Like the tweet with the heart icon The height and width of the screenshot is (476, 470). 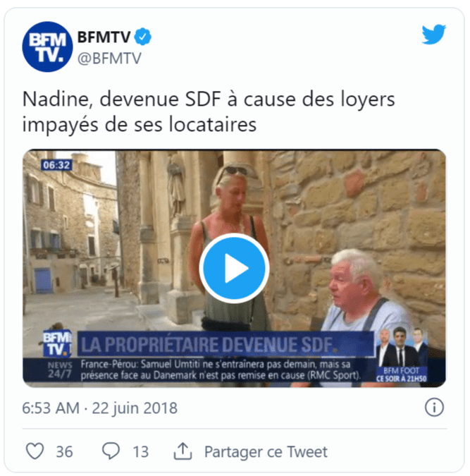[x=35, y=451]
